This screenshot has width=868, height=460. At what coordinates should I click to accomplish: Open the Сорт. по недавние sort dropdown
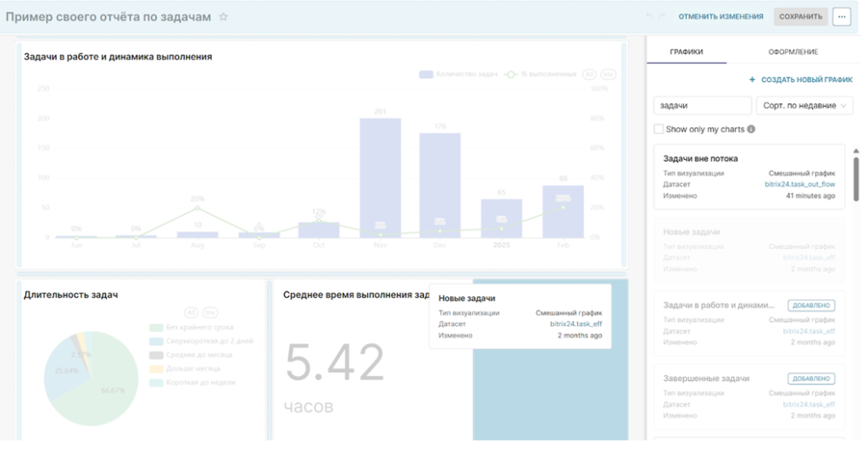coord(805,105)
